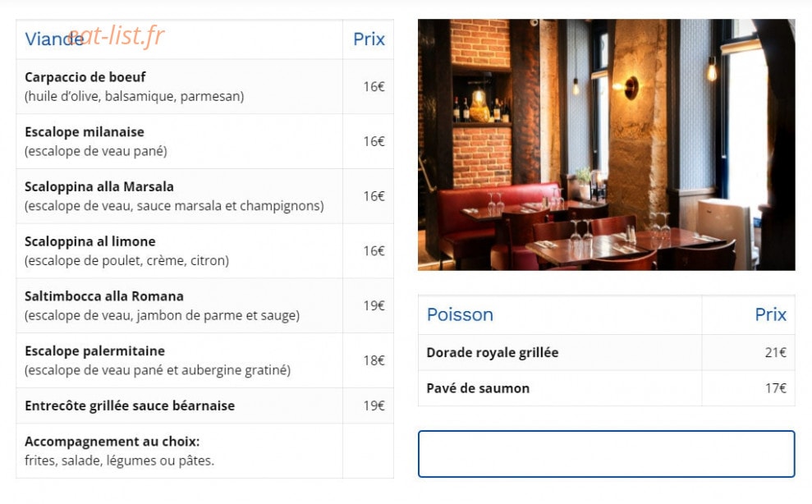812x504 pixels.
Task: Click the Accompagnement au choix text
Action: [112, 442]
